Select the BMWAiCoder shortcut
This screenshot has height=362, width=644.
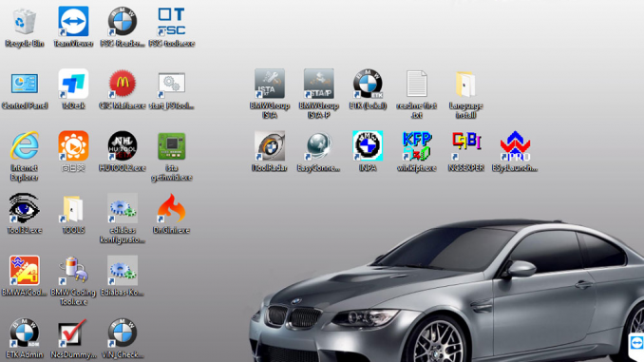(25, 271)
